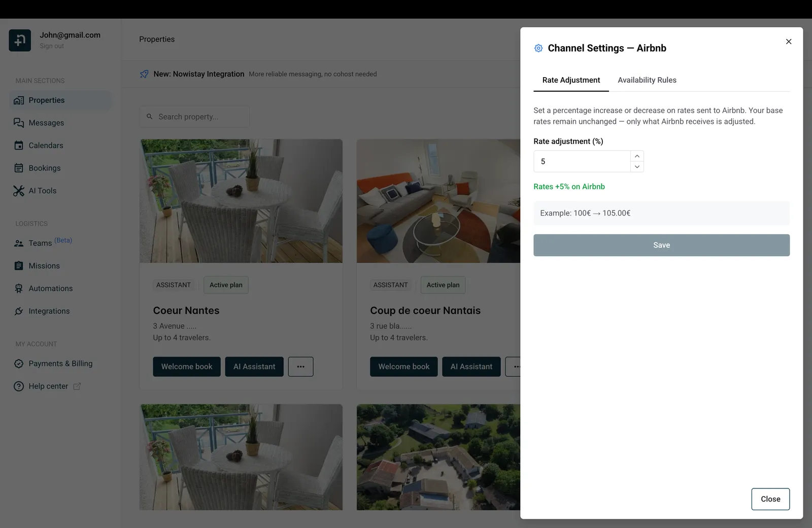Click 'Example: 100€ → 105.00€' text
812x528 pixels.
585,213
